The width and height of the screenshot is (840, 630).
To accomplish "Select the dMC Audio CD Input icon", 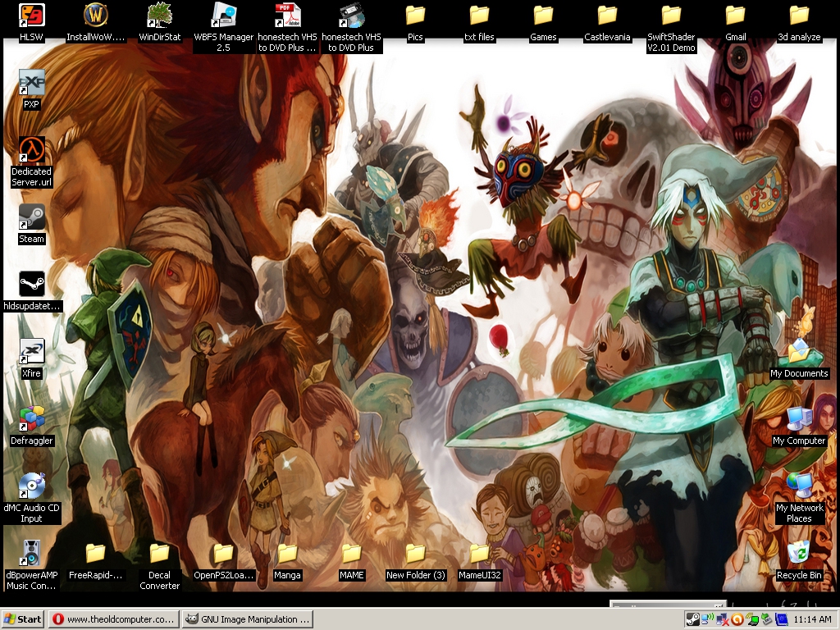I will click(32, 486).
